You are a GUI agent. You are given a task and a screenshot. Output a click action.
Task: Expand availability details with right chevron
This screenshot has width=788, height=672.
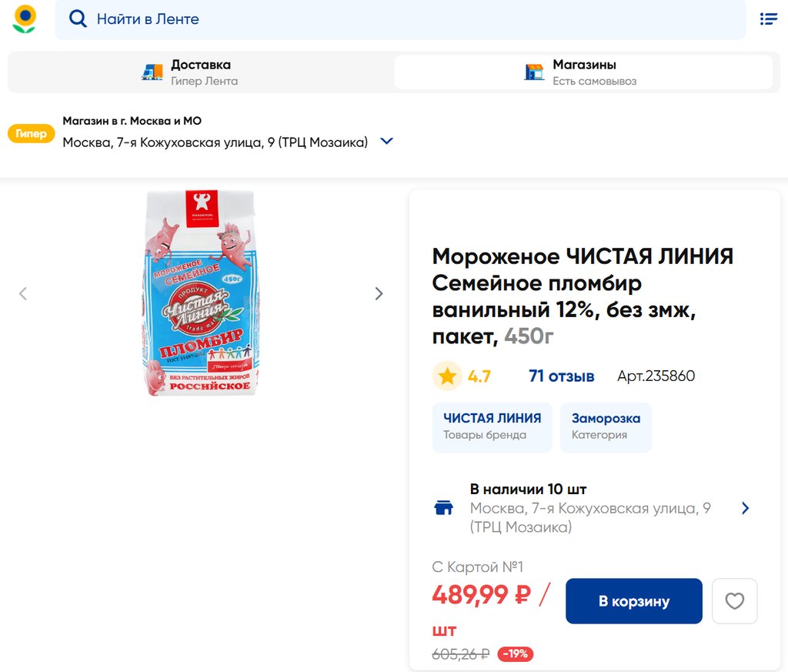pos(745,508)
